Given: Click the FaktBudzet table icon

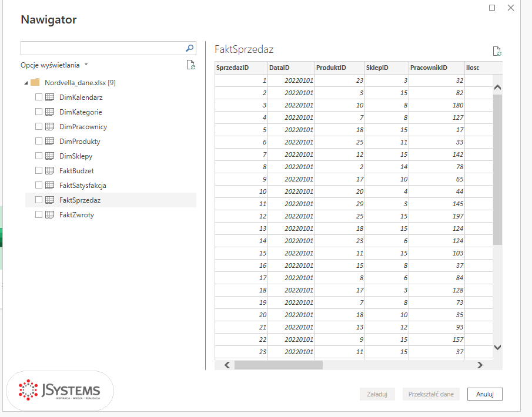Looking at the screenshot, I should (x=49, y=170).
